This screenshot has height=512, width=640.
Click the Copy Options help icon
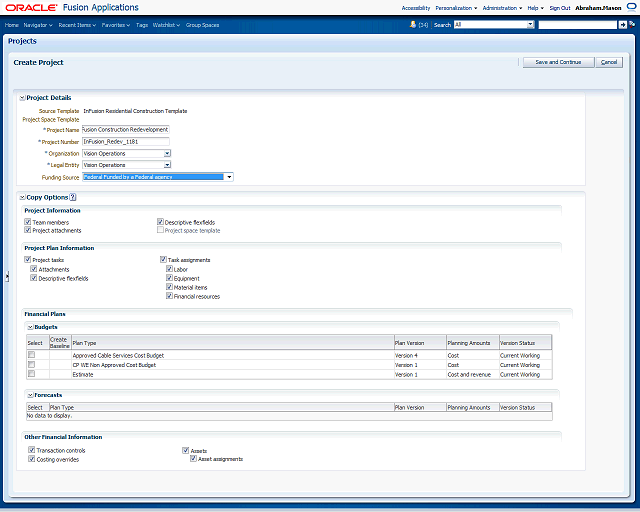pyautogui.click(x=73, y=198)
